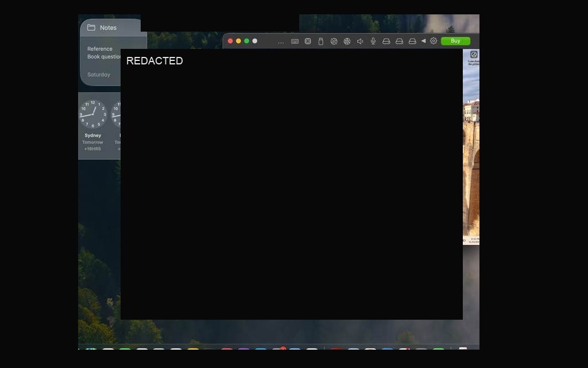Open the network globe icon
Screen dimensions: 588x368
(x=347, y=41)
